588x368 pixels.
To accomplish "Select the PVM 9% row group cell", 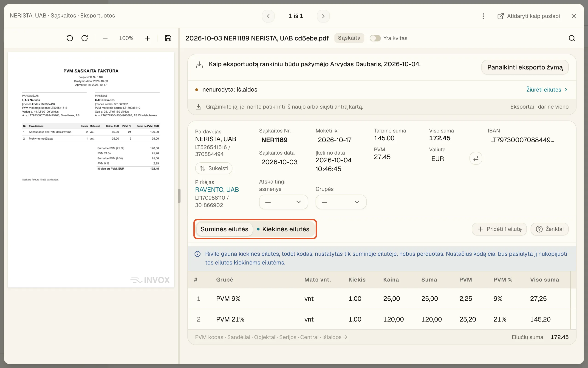I will click(228, 299).
